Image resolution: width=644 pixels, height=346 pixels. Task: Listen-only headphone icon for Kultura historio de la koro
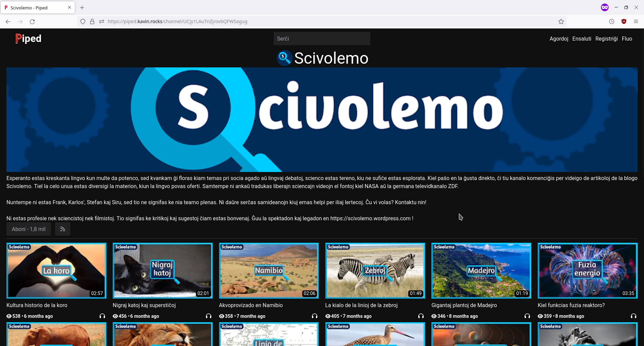pyautogui.click(x=102, y=316)
